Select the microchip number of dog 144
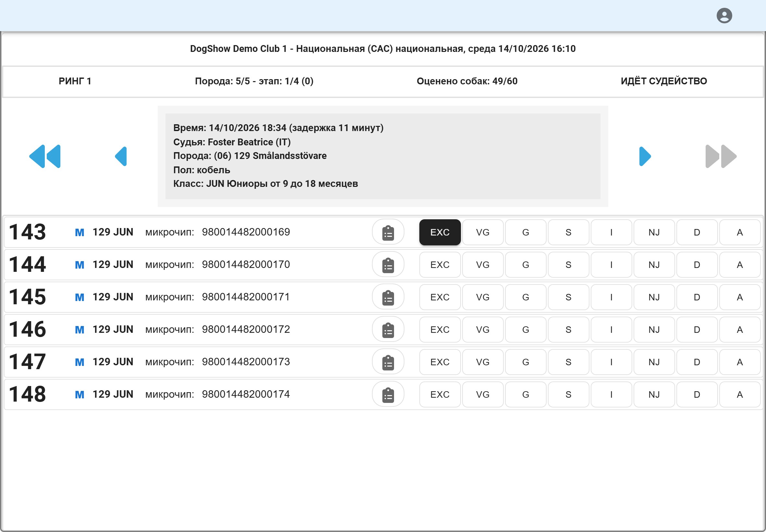Screen dimensions: 766x532 [246, 265]
